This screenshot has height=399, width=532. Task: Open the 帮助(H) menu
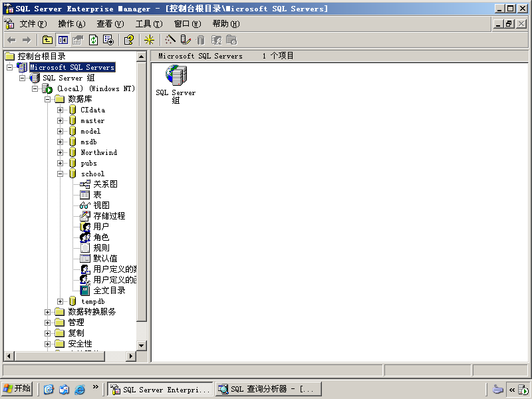click(x=226, y=24)
